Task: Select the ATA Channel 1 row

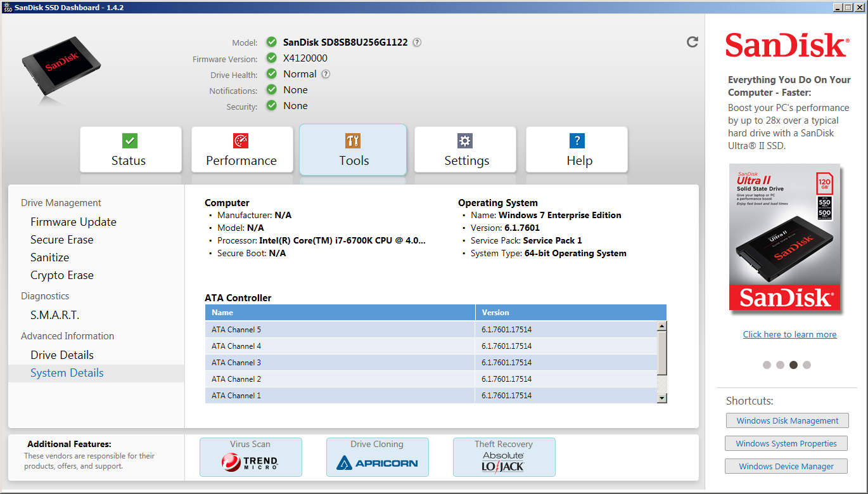Action: (x=431, y=396)
